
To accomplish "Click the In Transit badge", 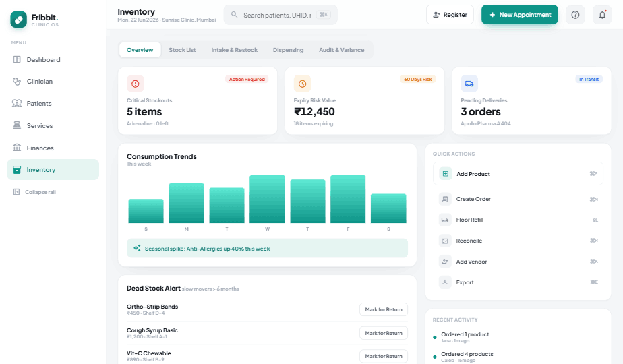I will [x=589, y=79].
